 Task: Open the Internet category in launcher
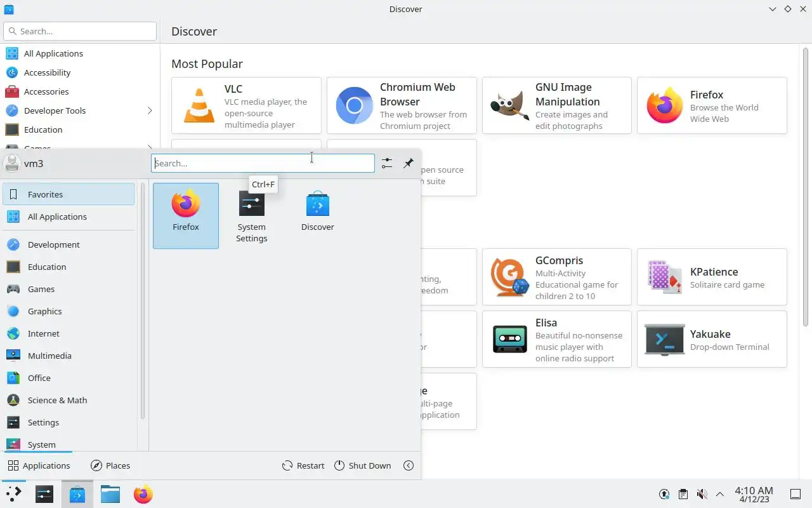[x=69, y=333]
